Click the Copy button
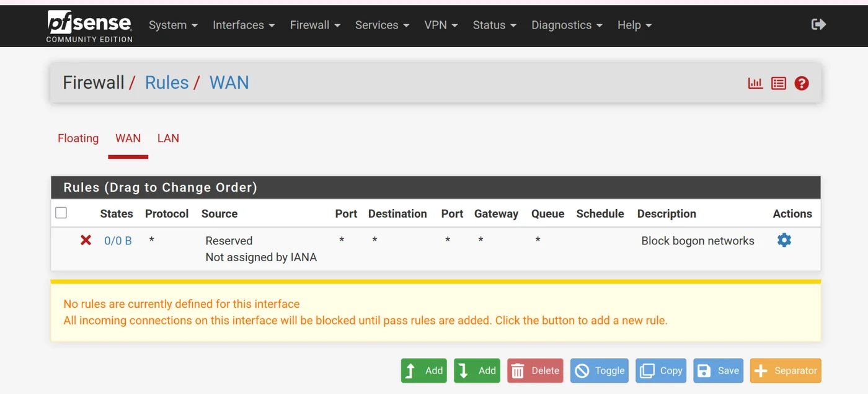Viewport: 868px width, 394px height. coord(661,370)
